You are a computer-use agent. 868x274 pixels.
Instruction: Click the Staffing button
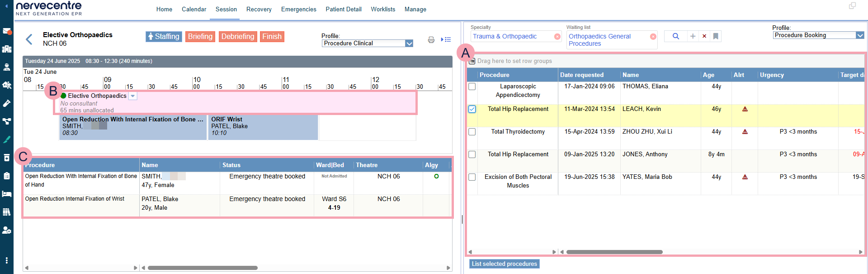(x=164, y=37)
